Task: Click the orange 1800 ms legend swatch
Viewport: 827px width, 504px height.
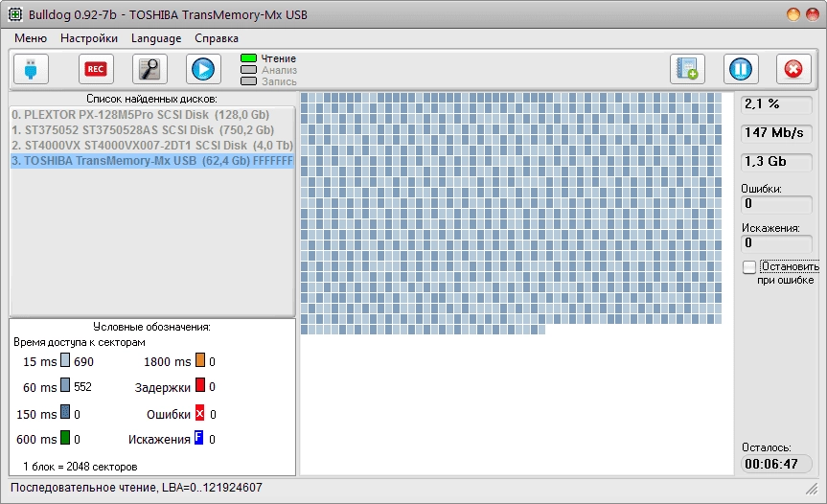Action: pyautogui.click(x=200, y=360)
